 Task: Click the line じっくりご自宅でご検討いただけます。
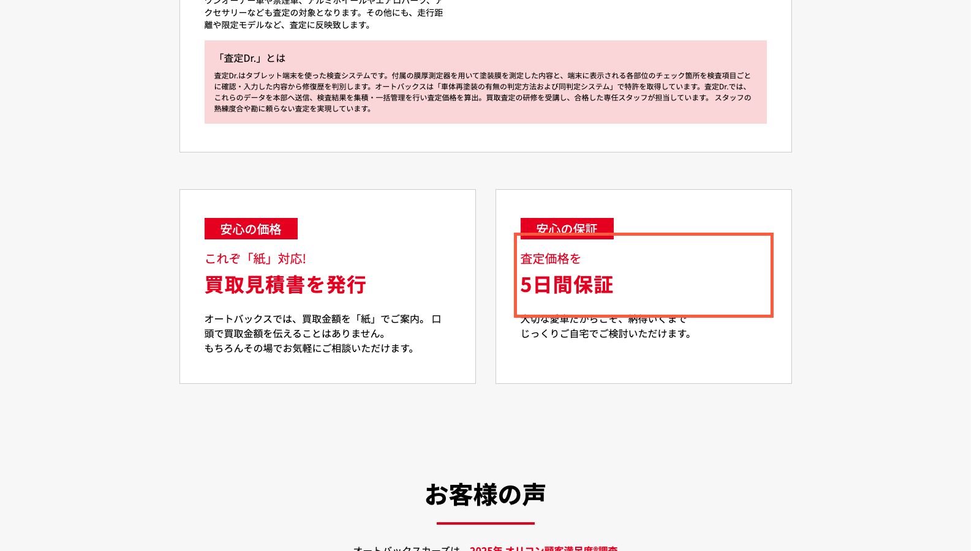click(607, 334)
